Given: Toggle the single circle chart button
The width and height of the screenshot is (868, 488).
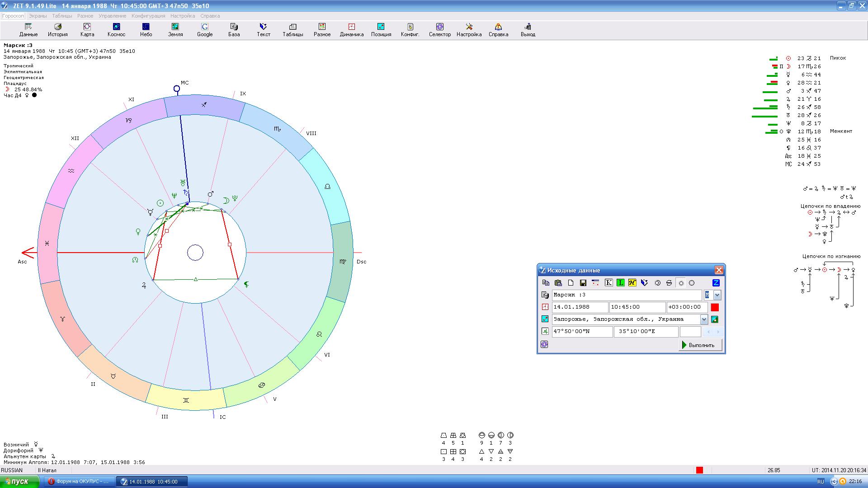Looking at the screenshot, I should click(681, 283).
